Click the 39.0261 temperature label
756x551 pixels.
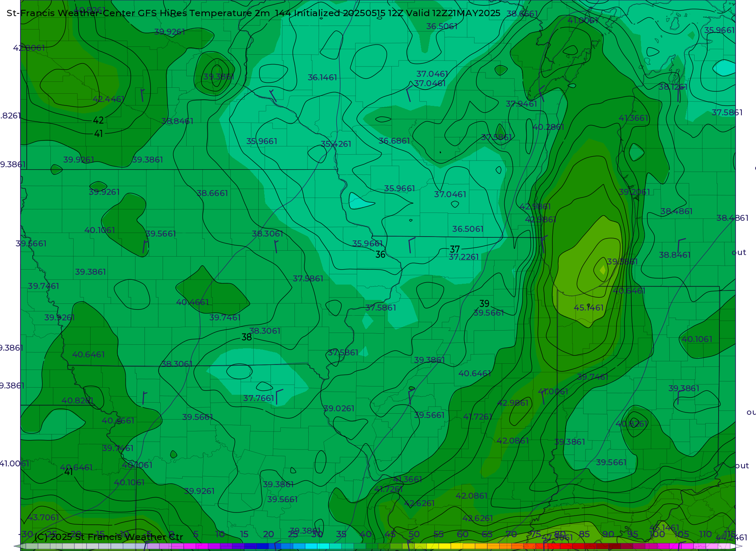(339, 409)
